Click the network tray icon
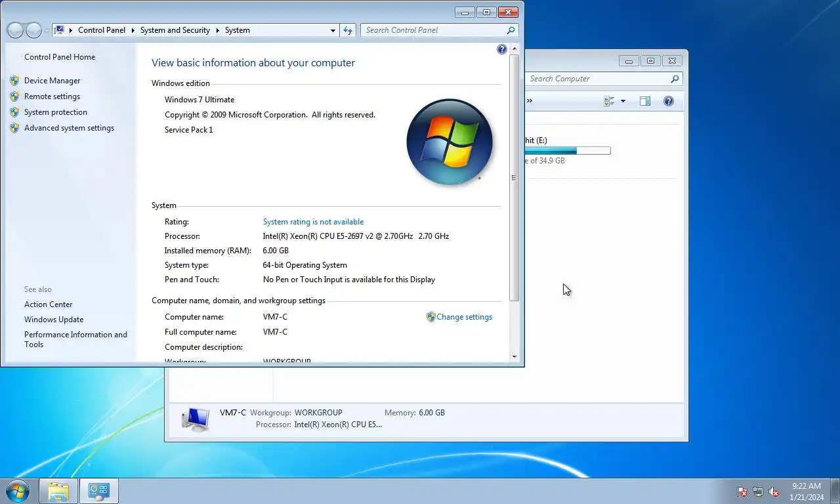The height and width of the screenshot is (504, 840). pyautogui.click(x=758, y=492)
